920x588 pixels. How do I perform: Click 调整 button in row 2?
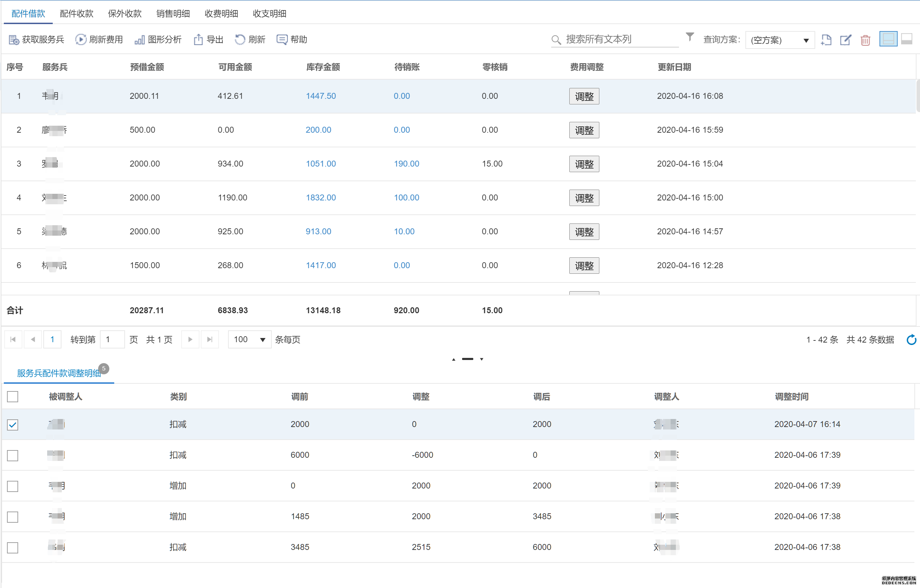(584, 130)
